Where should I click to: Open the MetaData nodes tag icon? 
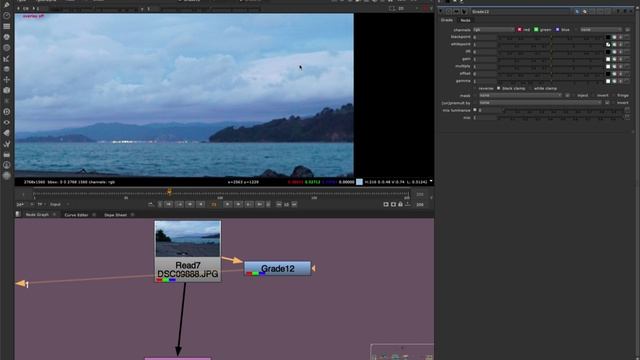tap(7, 133)
